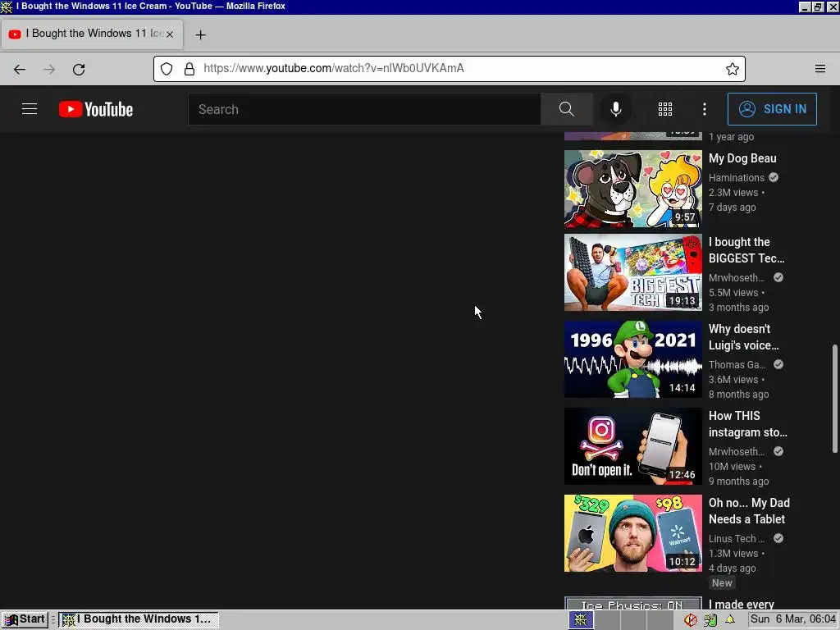The height and width of the screenshot is (630, 840).
Task: Click '4 days ago' text
Action: pos(733,568)
